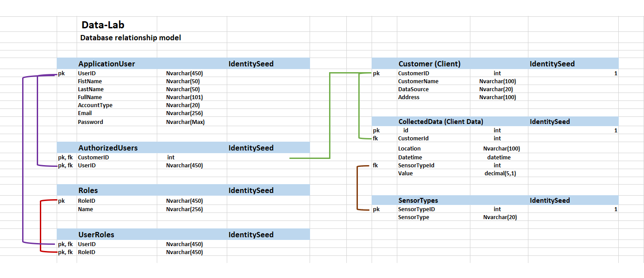Click the Nvarchar(50) type of the FistName row
644x278 pixels.
(x=183, y=81)
